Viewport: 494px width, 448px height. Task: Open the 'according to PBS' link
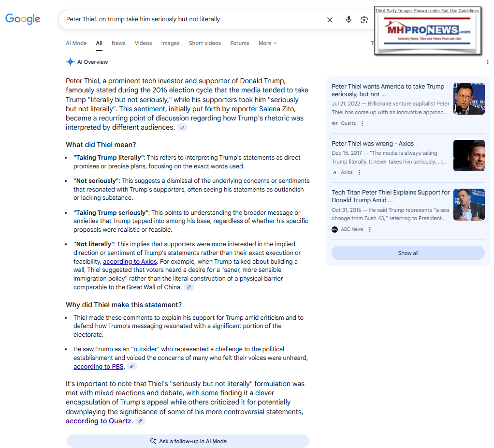pos(98,366)
